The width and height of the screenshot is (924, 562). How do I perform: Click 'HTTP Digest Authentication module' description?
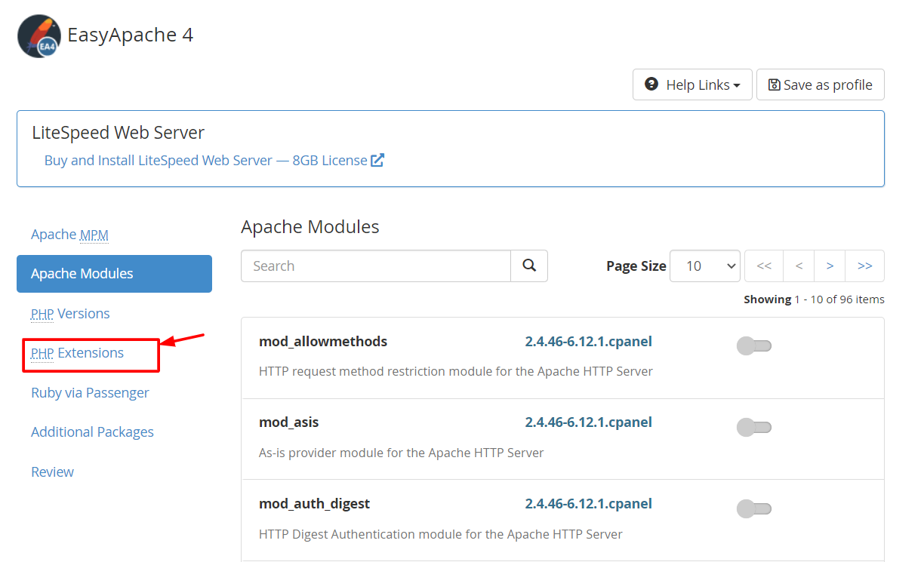[x=441, y=534]
